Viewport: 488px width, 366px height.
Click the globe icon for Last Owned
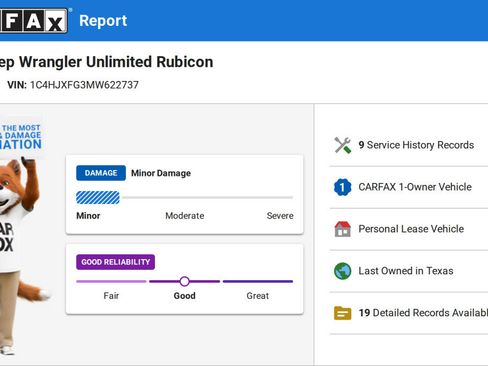pyautogui.click(x=343, y=271)
